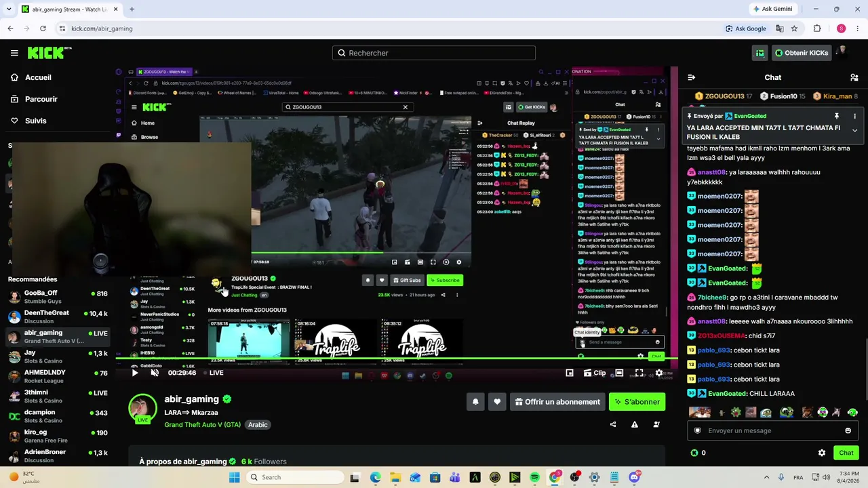Screen dimensions: 868x488
Task: Open the chat users list icon
Action: pos(854,78)
